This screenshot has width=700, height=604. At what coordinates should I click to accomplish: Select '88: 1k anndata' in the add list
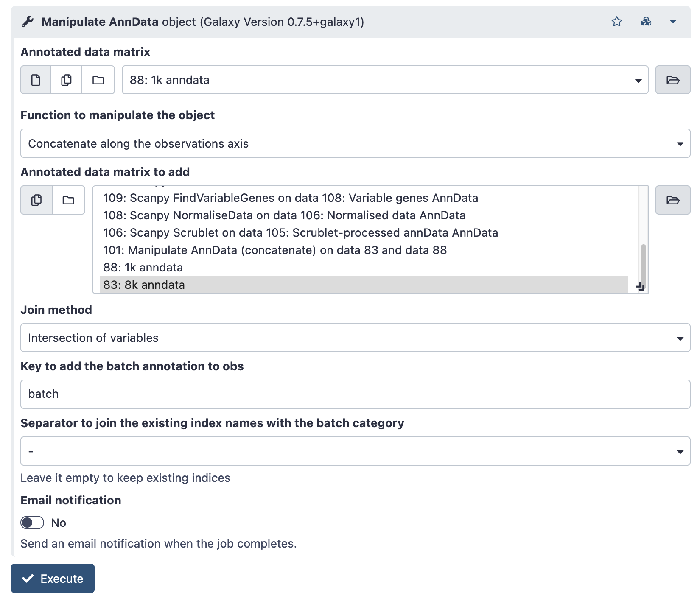click(143, 267)
